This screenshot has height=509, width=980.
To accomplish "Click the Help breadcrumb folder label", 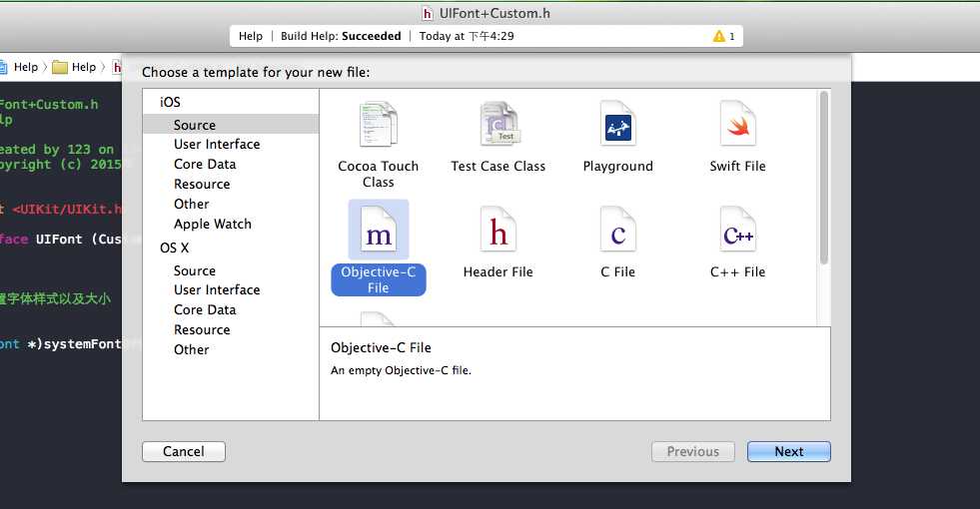I will pos(84,67).
